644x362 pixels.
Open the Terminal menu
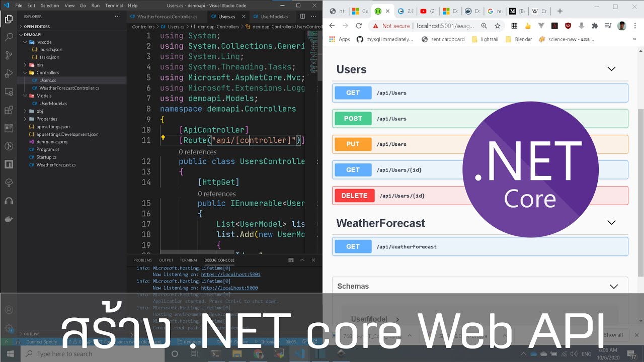click(x=114, y=6)
